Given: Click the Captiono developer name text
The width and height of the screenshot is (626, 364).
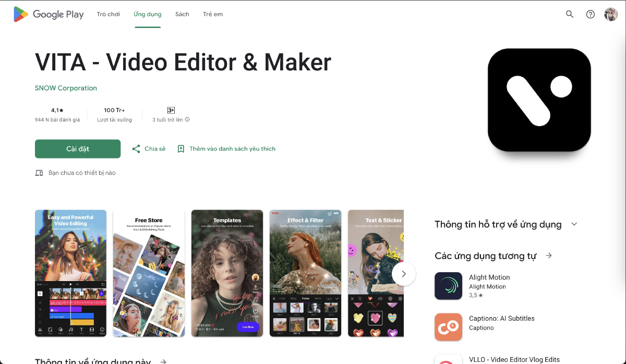Looking at the screenshot, I should tap(481, 328).
